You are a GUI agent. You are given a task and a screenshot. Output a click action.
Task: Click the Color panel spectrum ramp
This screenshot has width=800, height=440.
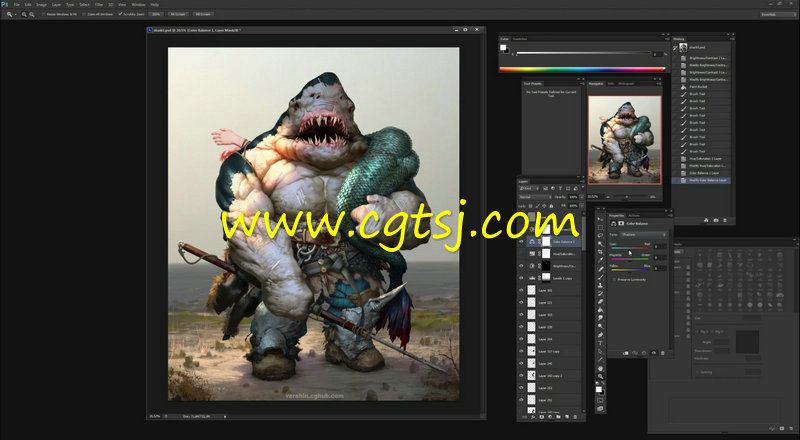(x=582, y=69)
